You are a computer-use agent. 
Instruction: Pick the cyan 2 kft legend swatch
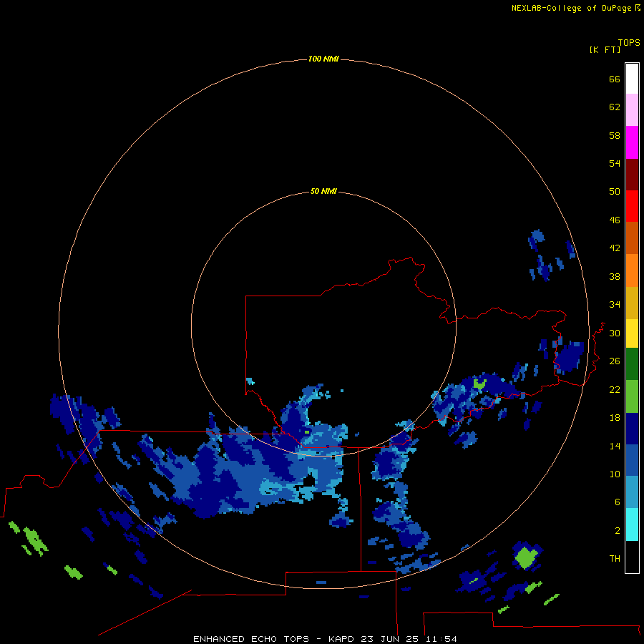coord(632,525)
